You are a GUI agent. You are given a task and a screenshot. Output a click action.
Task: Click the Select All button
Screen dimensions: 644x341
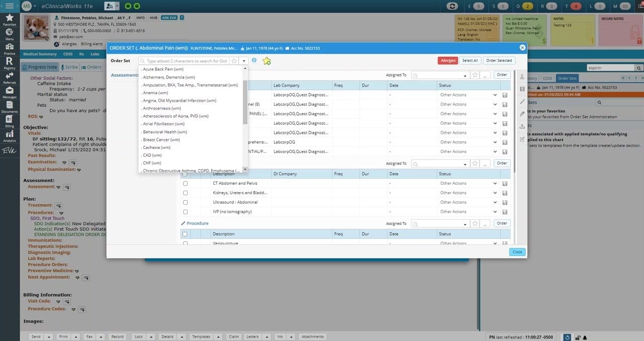coord(470,60)
